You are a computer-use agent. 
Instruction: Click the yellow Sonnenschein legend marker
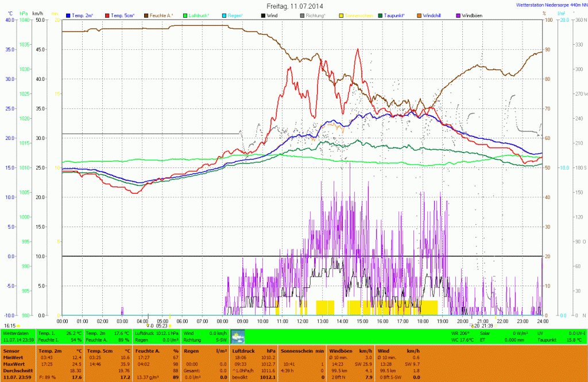click(x=341, y=15)
